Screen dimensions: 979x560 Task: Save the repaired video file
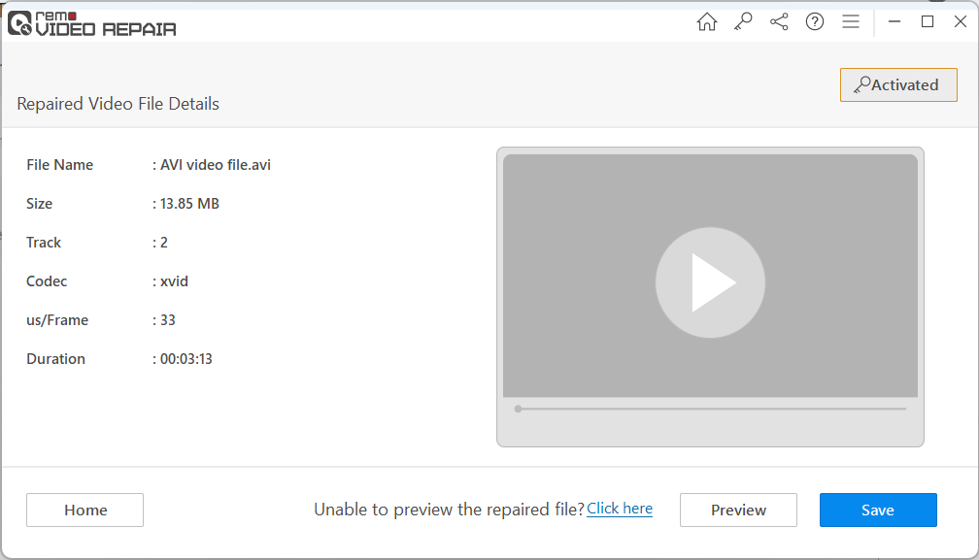click(x=877, y=511)
